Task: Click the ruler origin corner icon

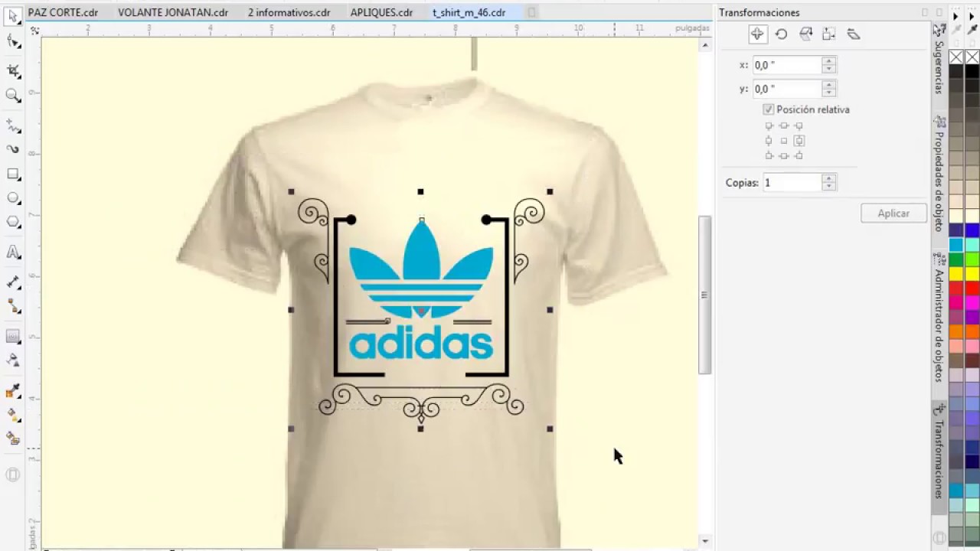Action: tap(34, 30)
